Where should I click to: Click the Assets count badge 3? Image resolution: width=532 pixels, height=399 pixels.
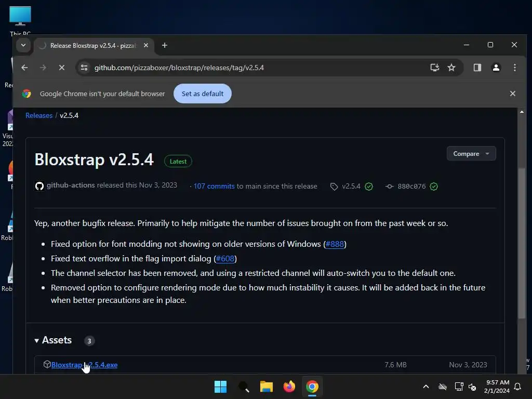(x=89, y=341)
